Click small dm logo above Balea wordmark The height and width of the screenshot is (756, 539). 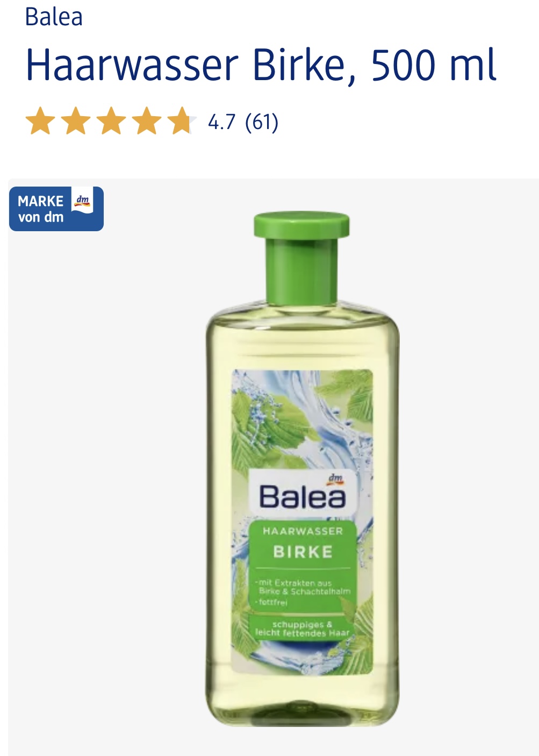tap(335, 478)
